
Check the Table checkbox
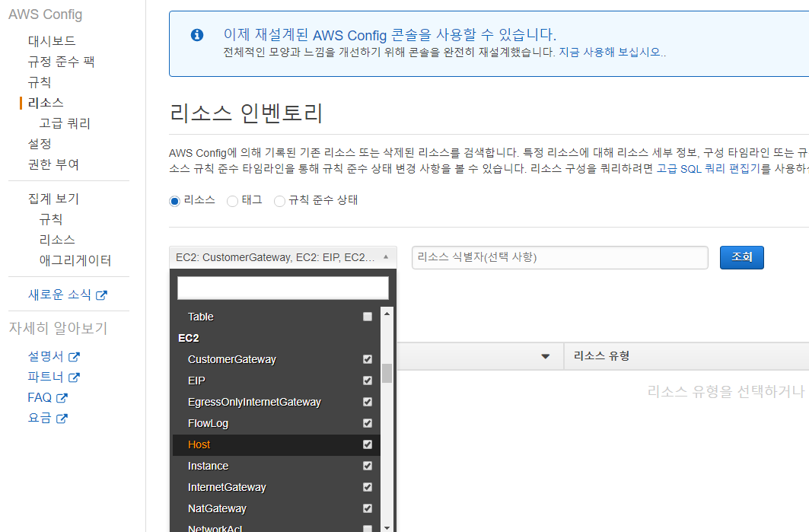pos(368,317)
